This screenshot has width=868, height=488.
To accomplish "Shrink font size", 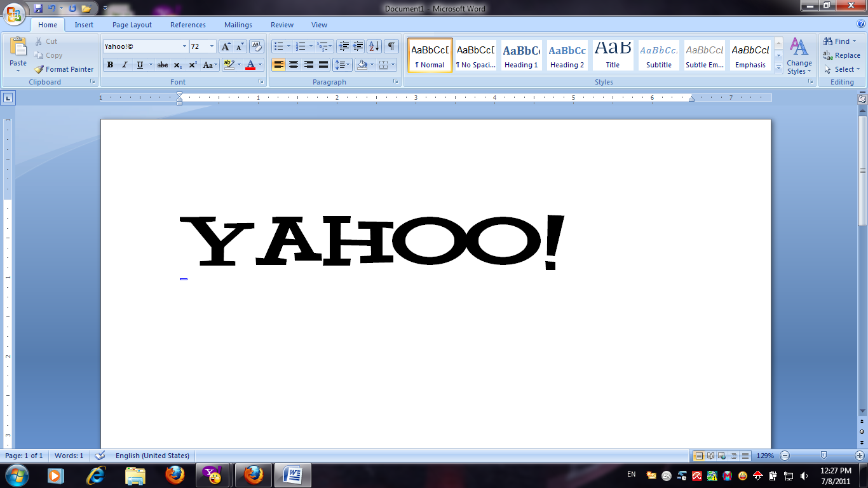I will [240, 46].
